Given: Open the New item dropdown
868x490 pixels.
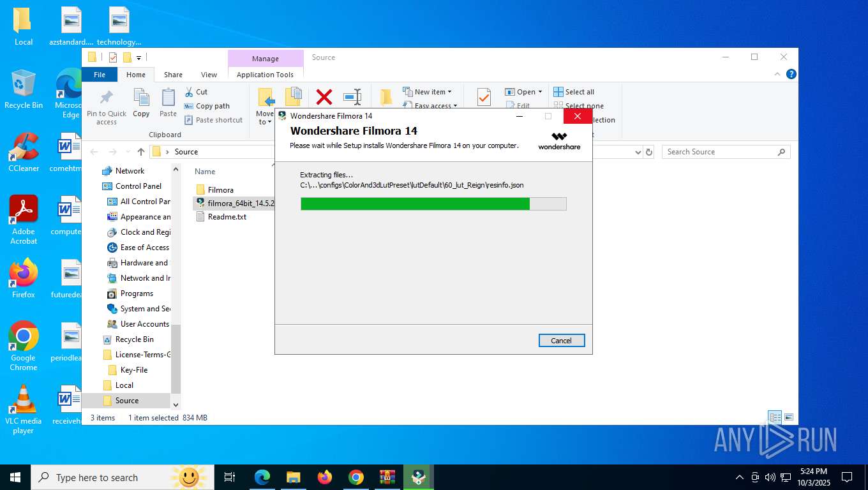Looking at the screenshot, I should [427, 92].
